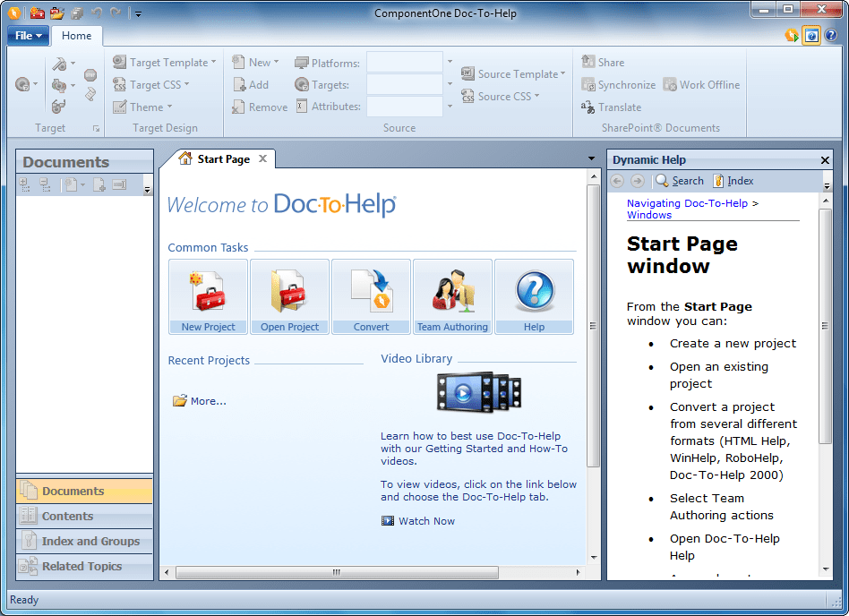The image size is (849, 616).
Task: Open the File menu
Action: tap(28, 36)
